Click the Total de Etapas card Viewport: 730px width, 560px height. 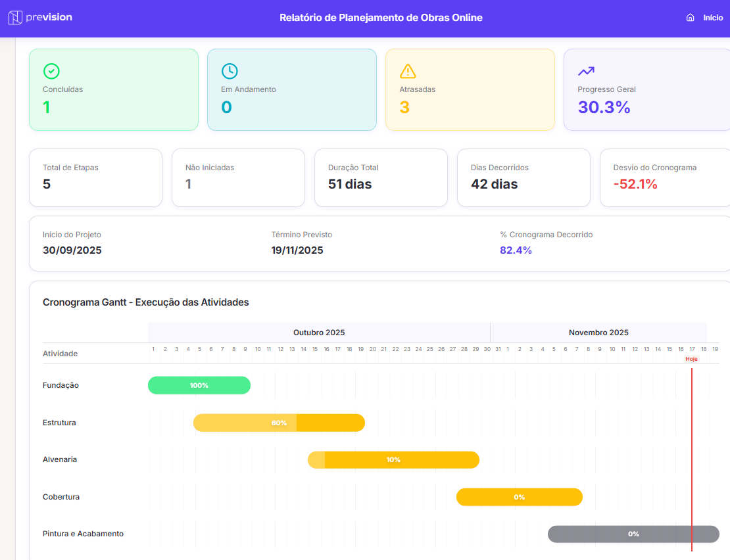tap(95, 177)
